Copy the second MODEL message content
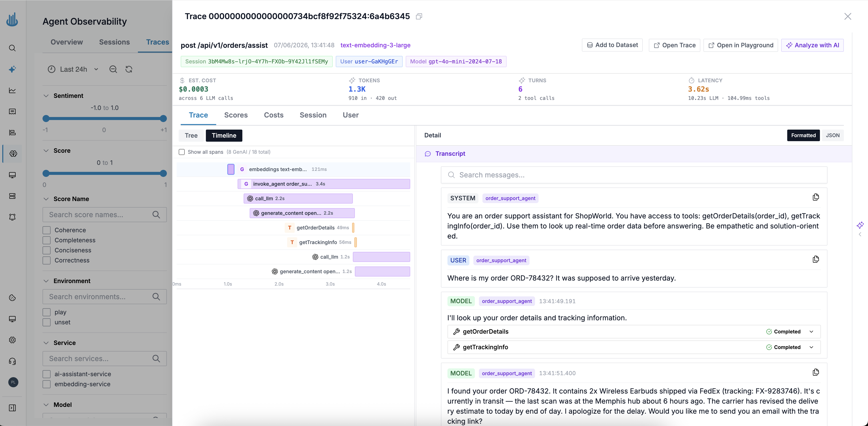The height and width of the screenshot is (426, 868). click(816, 372)
